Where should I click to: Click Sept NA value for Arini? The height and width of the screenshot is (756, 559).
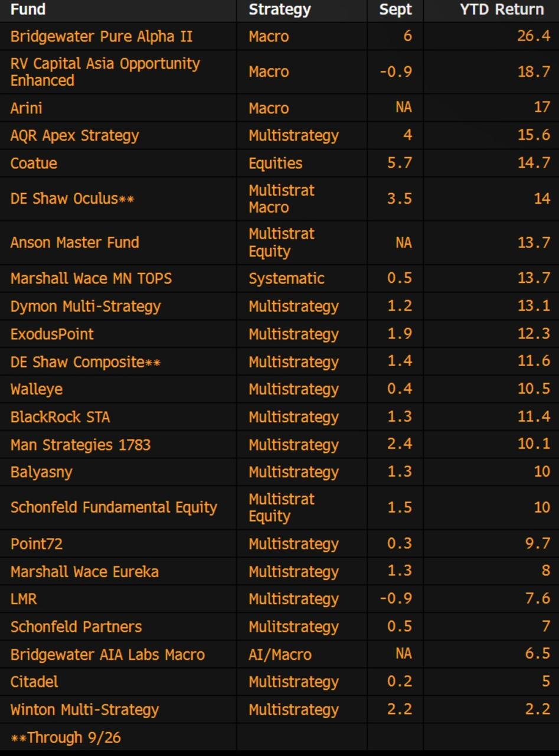tap(404, 108)
